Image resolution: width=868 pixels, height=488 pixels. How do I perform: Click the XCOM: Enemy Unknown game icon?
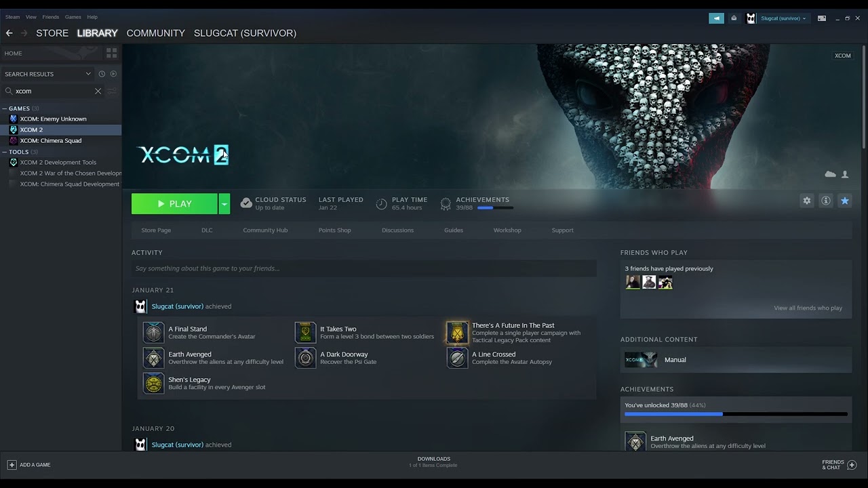coord(13,119)
